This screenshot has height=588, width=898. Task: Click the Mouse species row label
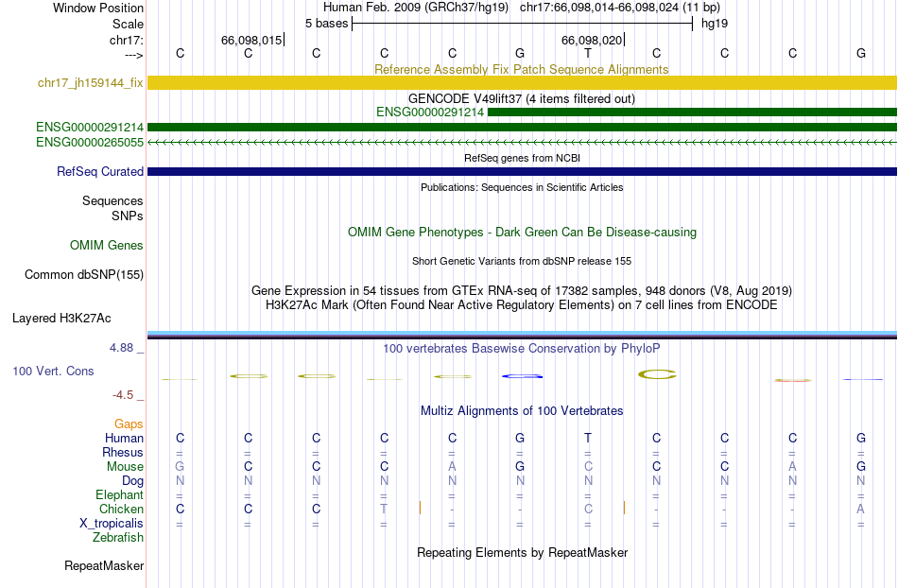[x=126, y=467]
